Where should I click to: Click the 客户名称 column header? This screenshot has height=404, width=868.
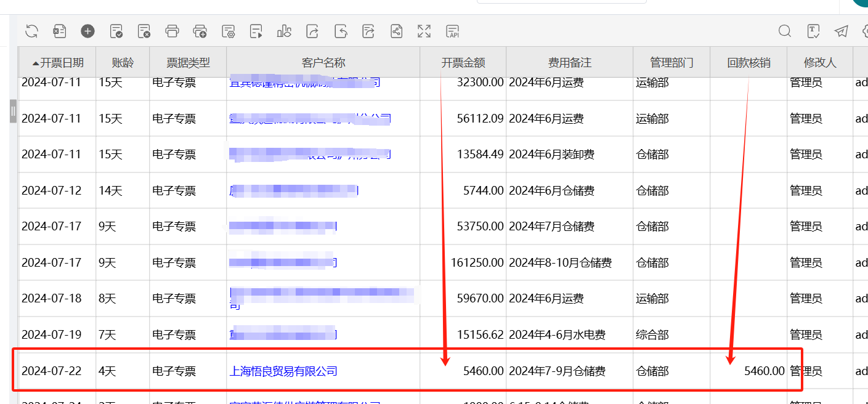pyautogui.click(x=323, y=62)
